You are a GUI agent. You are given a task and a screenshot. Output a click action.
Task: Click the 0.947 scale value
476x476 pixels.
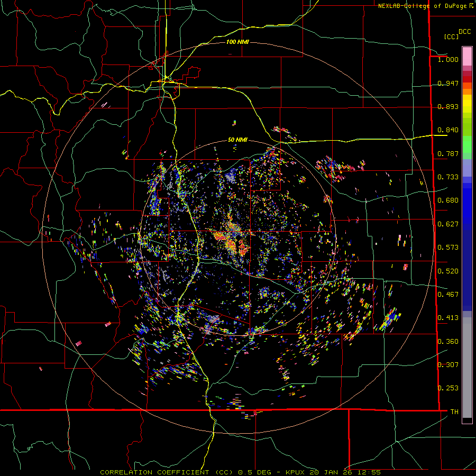(448, 83)
